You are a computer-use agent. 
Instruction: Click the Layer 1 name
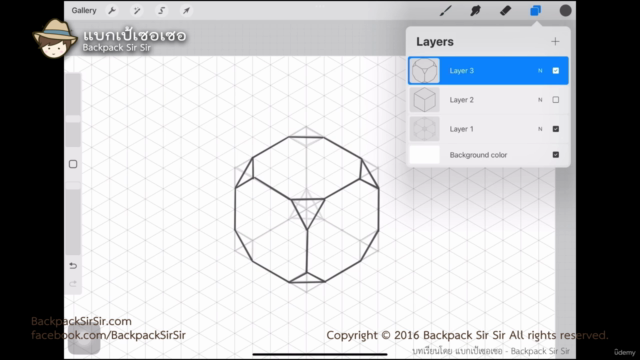tap(462, 129)
